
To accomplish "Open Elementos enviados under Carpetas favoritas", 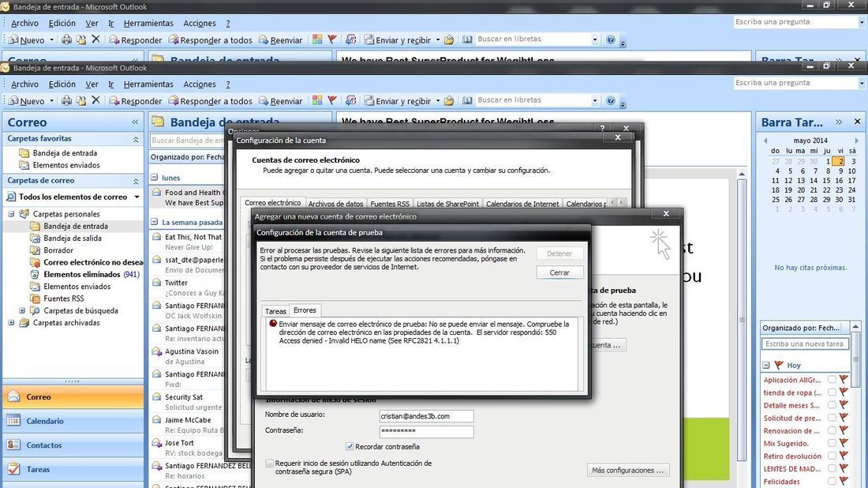I will tap(66, 165).
